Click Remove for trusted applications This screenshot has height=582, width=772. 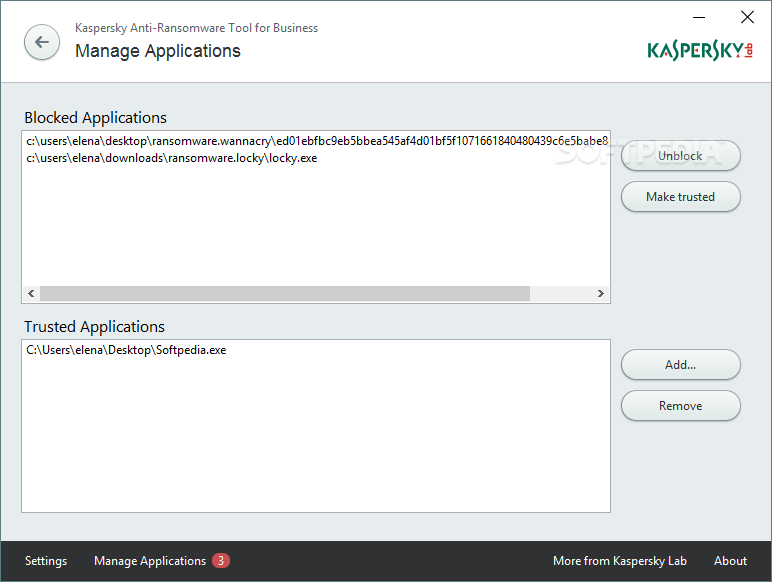click(680, 405)
